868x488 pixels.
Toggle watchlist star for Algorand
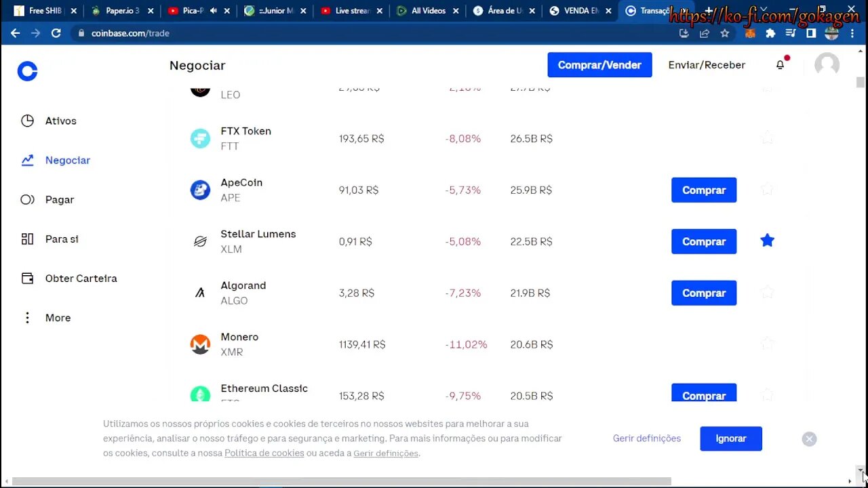(x=767, y=293)
